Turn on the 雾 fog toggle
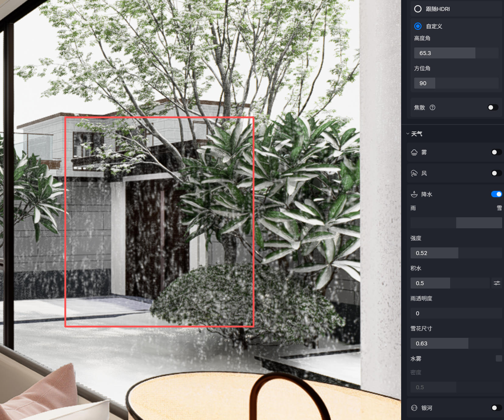 (496, 152)
